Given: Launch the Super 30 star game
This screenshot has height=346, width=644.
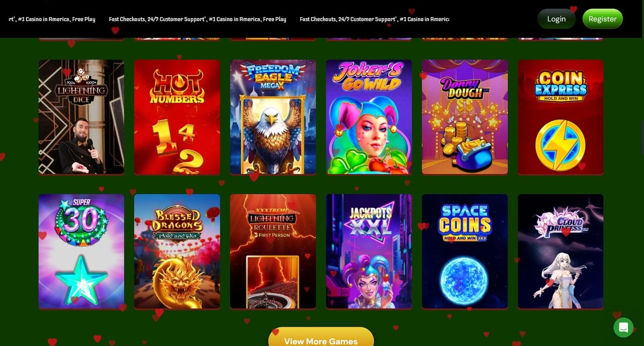Looking at the screenshot, I should (82, 251).
